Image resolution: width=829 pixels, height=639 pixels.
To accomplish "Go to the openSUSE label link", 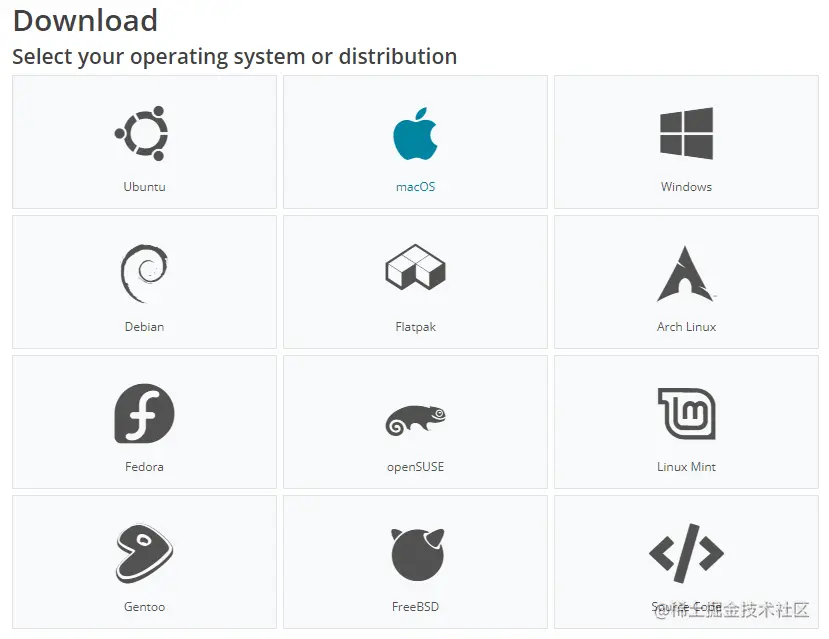I will [416, 467].
